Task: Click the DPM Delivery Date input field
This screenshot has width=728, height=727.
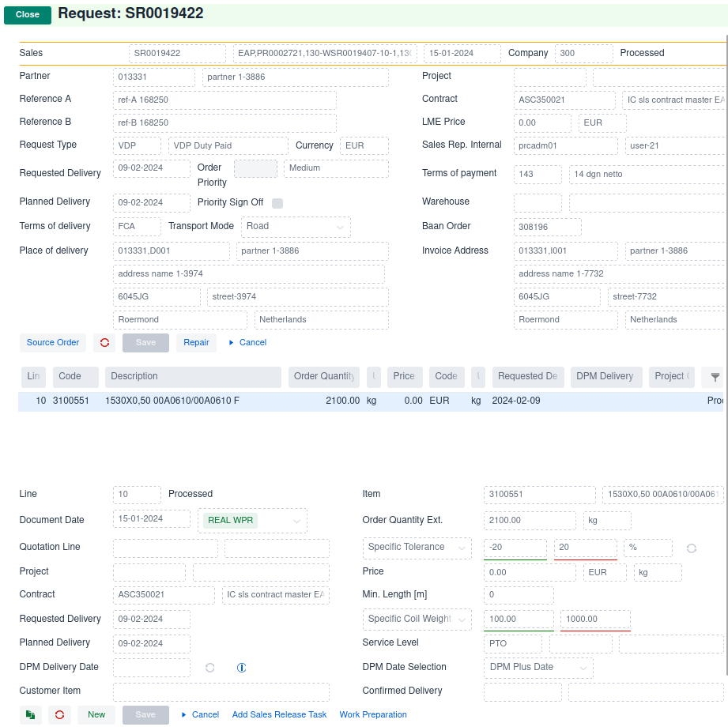Action: (151, 668)
